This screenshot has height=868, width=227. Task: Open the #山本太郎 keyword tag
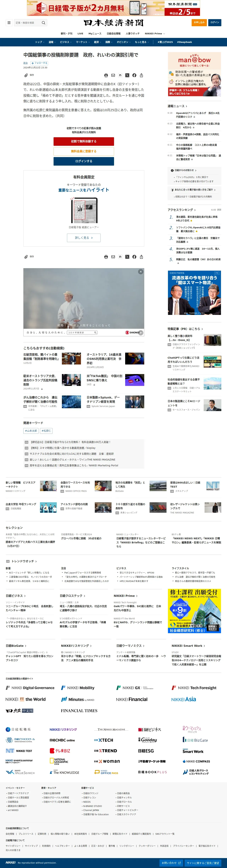click(x=31, y=431)
